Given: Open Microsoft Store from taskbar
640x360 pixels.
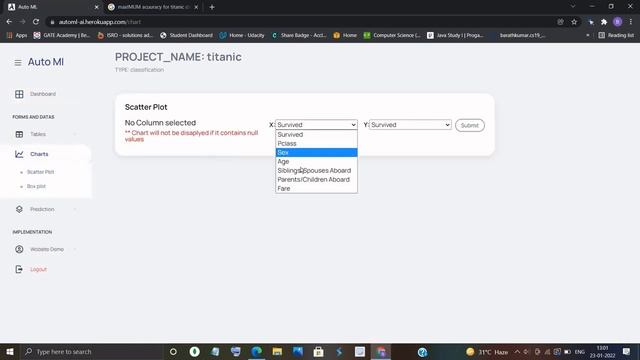Looking at the screenshot, I should click(x=319, y=351).
